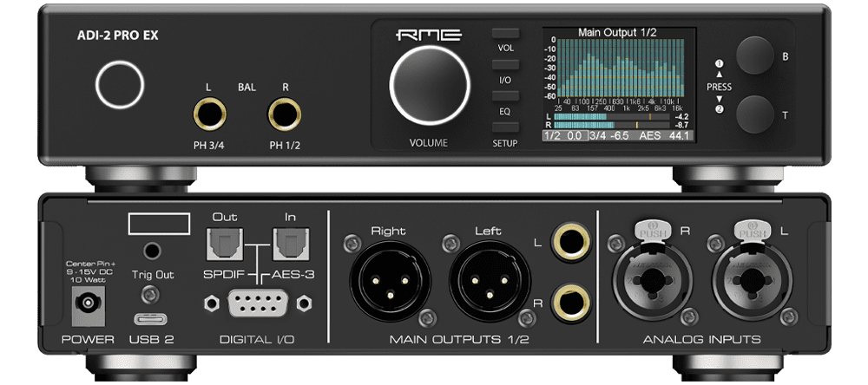Click the R analog input combo jack
Image resolution: width=868 pixels, height=385 pixels.
pyautogui.click(x=651, y=281)
